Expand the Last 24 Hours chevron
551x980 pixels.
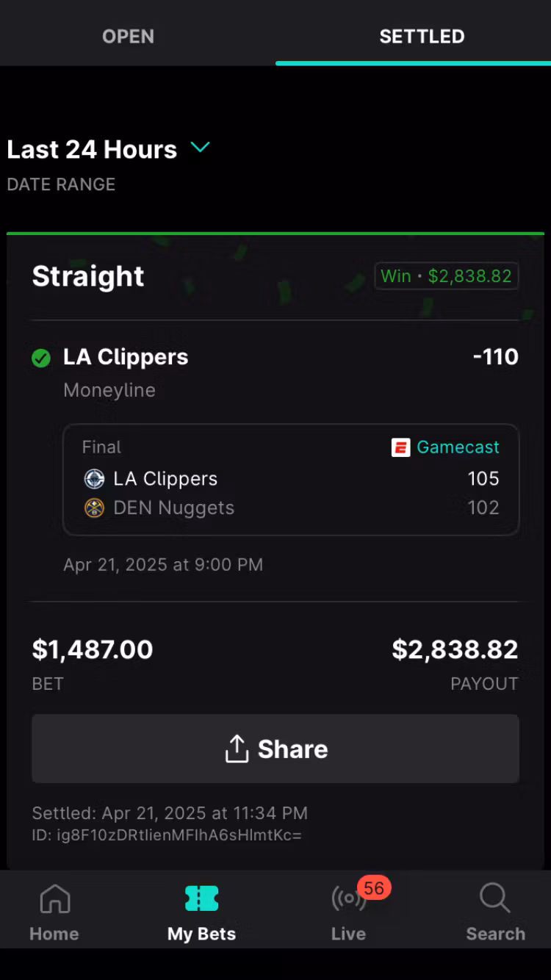(x=200, y=148)
